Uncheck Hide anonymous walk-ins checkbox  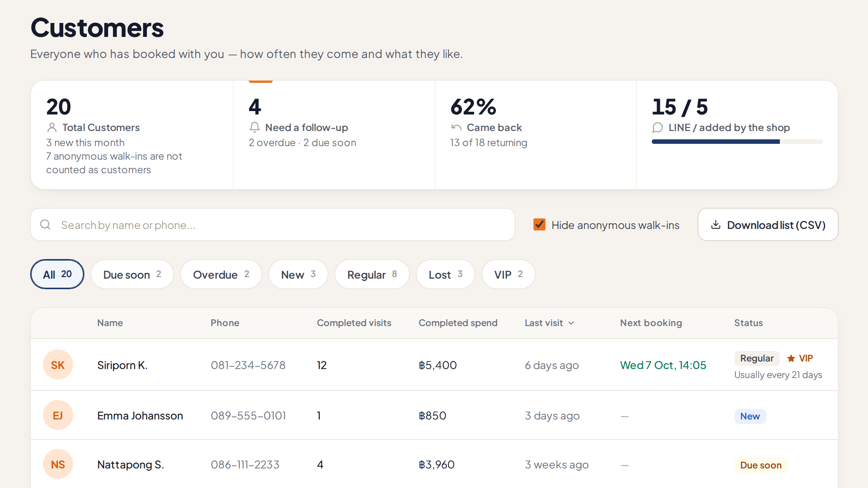coord(539,225)
